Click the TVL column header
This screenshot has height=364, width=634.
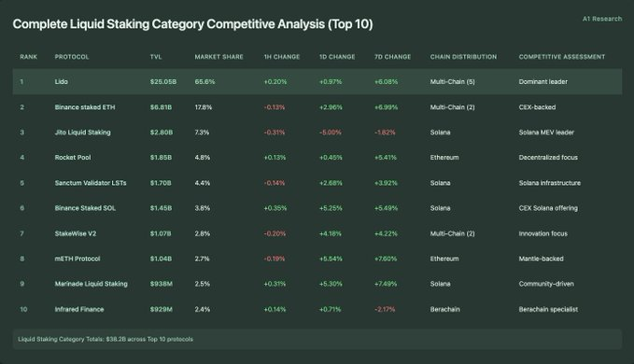pyautogui.click(x=156, y=57)
